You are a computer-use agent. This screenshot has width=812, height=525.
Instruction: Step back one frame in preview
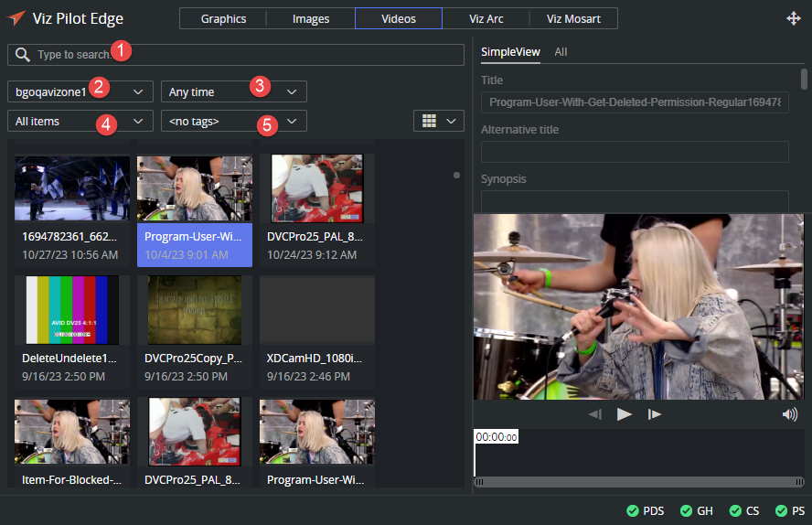(x=594, y=414)
